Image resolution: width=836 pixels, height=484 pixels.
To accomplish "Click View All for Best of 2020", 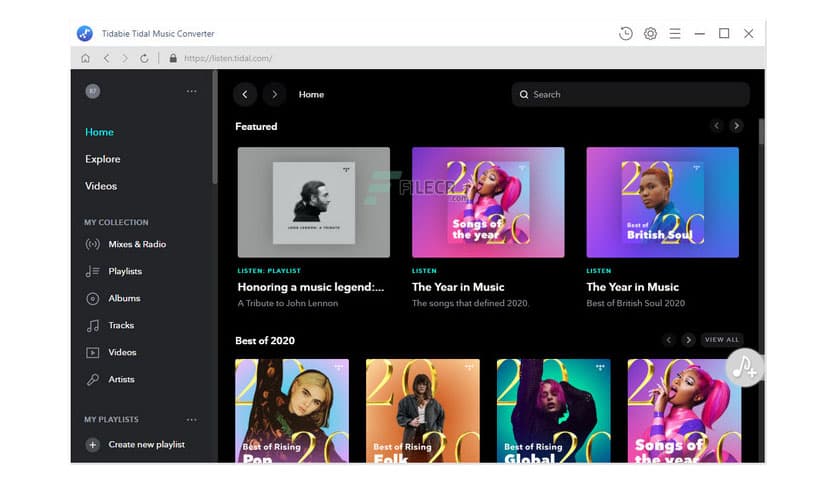I will pyautogui.click(x=722, y=340).
